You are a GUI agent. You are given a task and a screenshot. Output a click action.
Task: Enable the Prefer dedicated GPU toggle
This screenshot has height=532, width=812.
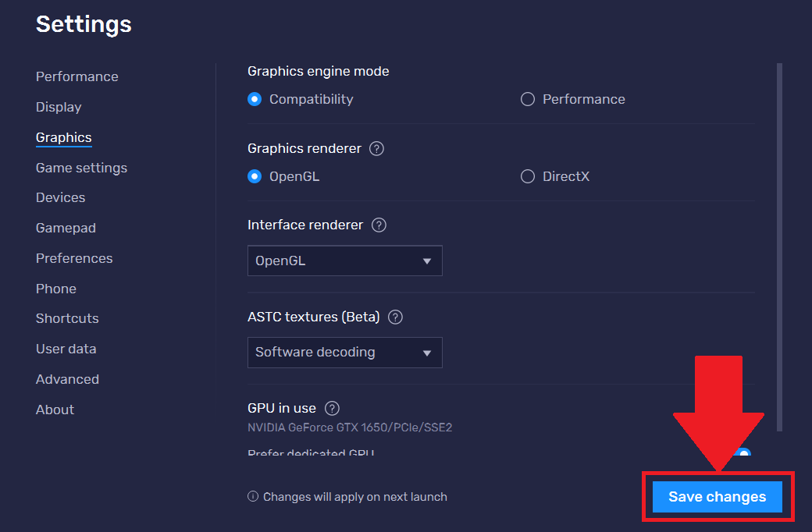coord(742,453)
